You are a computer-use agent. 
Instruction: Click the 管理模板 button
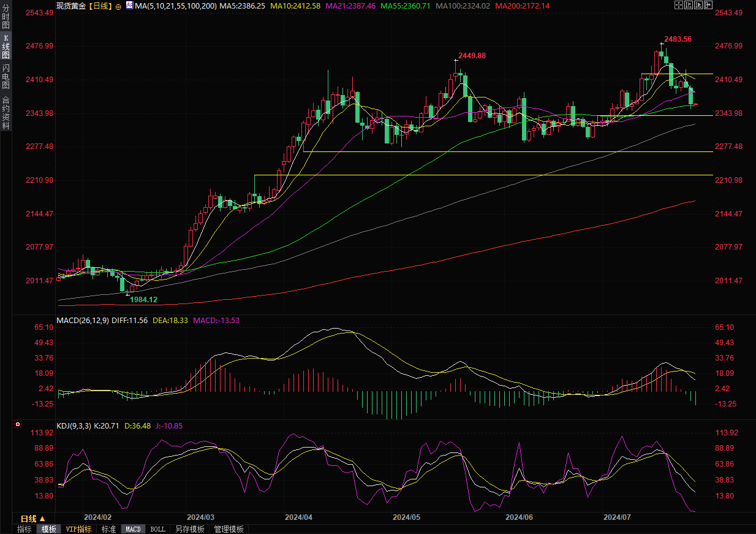[x=229, y=529]
